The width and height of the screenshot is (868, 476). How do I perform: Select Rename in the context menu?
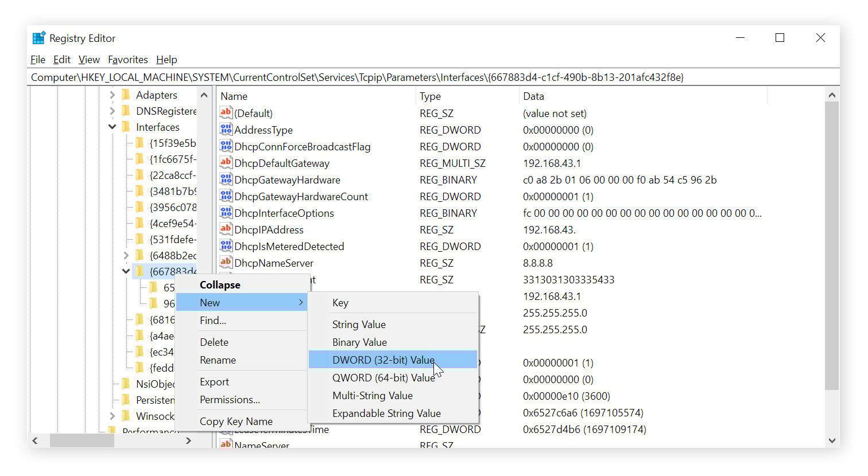(242, 360)
